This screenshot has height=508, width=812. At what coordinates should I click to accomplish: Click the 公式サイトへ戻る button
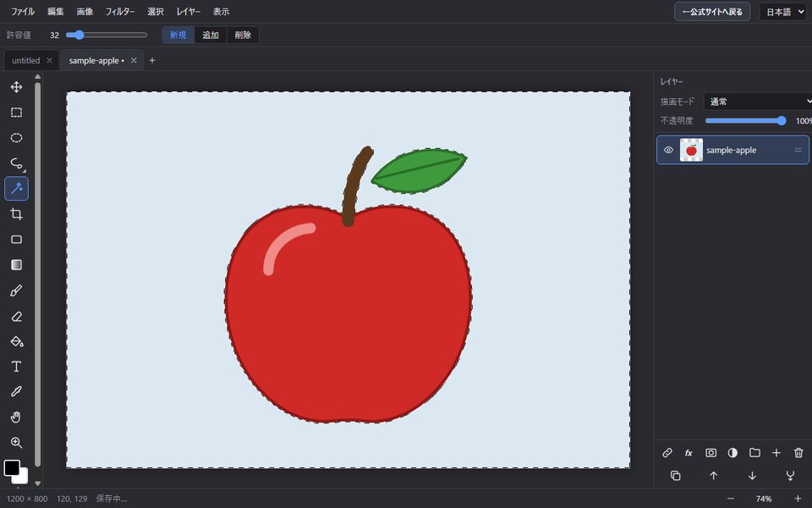(x=712, y=11)
